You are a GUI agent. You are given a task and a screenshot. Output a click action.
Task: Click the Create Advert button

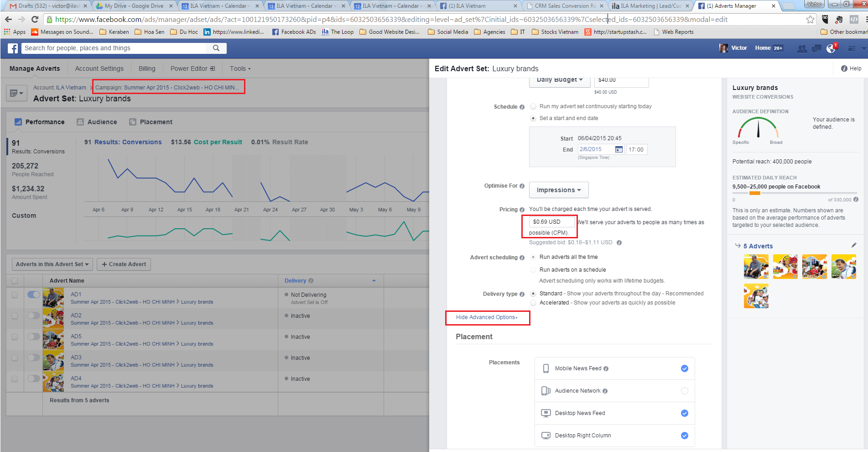tap(124, 264)
